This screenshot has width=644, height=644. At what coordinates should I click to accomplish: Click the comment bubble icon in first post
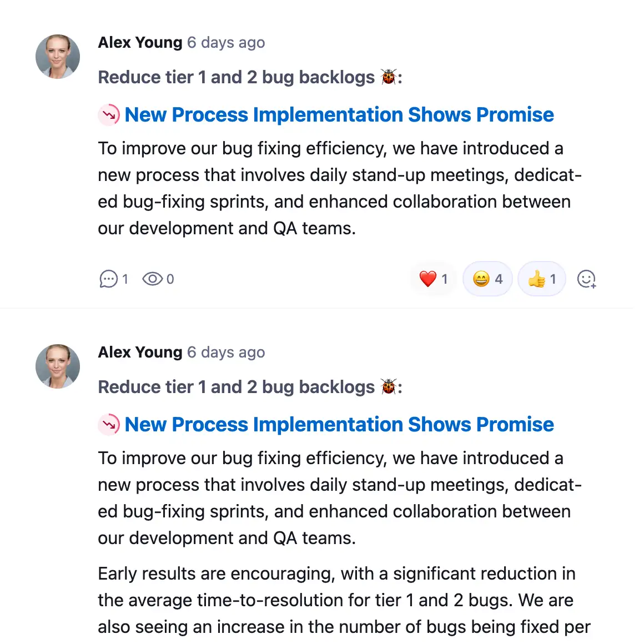(x=108, y=279)
